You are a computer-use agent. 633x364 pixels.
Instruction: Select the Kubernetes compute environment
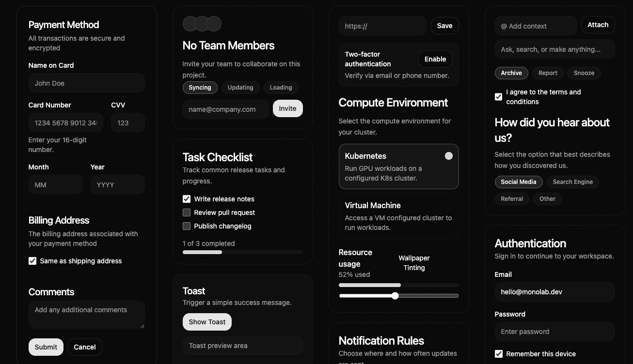tap(398, 167)
